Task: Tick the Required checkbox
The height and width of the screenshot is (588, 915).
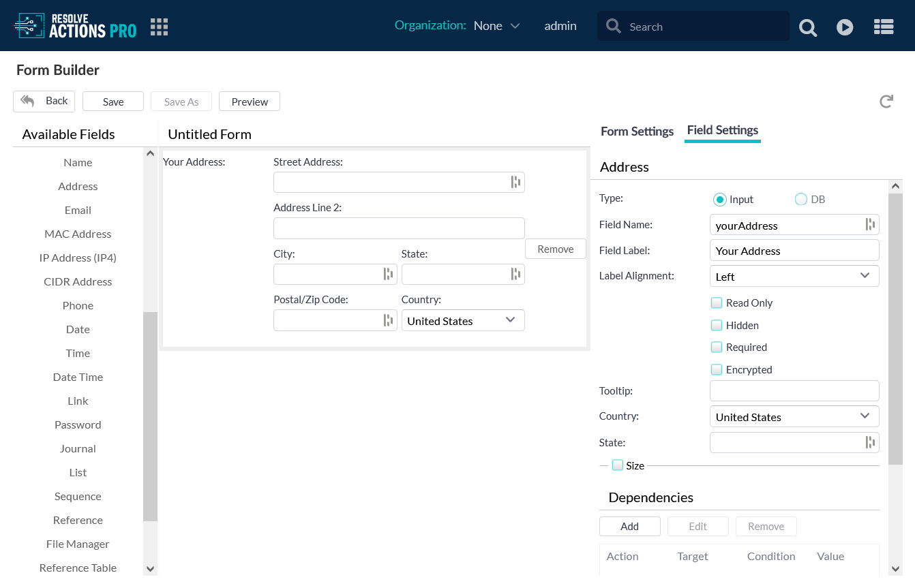Action: pos(716,347)
